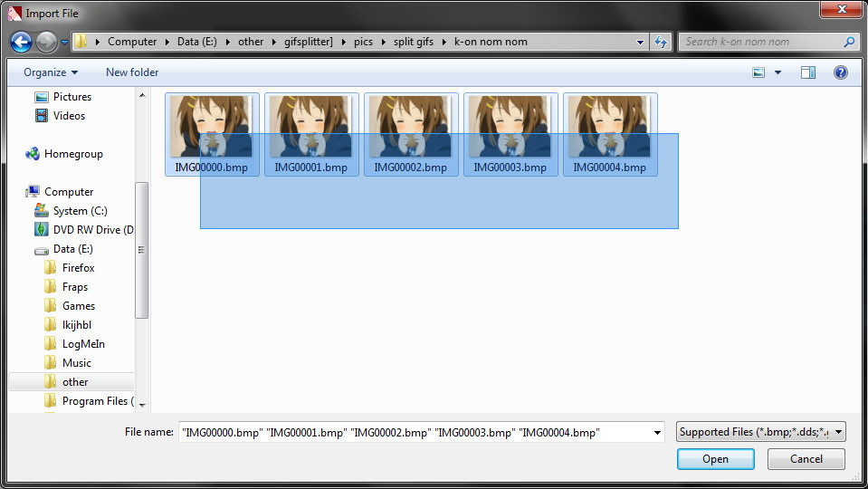Open the More view options arrow
868x489 pixels.
click(x=777, y=72)
